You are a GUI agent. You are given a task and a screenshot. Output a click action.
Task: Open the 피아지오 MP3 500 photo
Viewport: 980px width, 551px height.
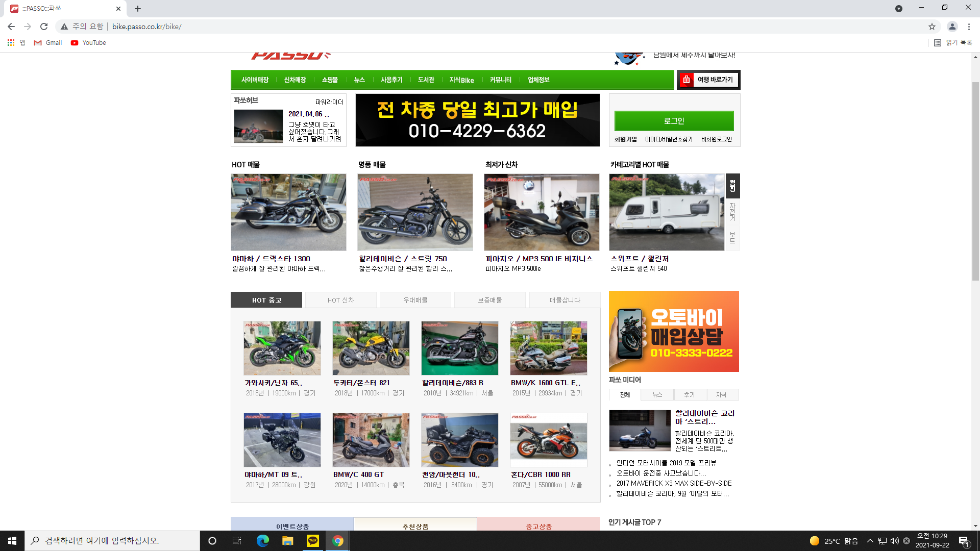(x=542, y=212)
